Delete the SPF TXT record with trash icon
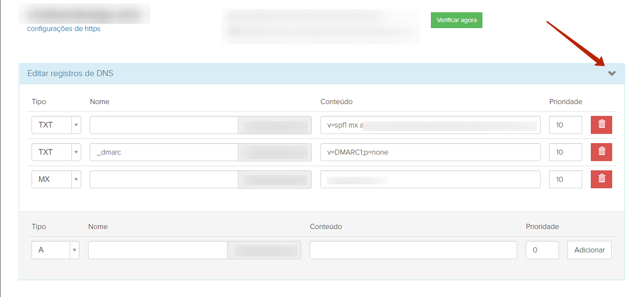The height and width of the screenshot is (297, 644). pos(601,125)
